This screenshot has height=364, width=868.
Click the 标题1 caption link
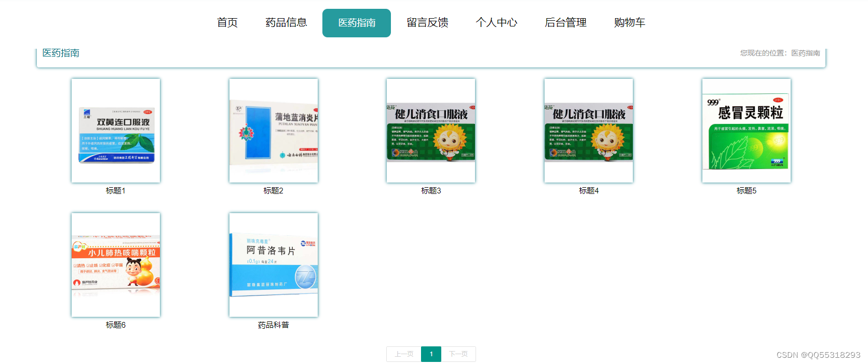pos(116,191)
